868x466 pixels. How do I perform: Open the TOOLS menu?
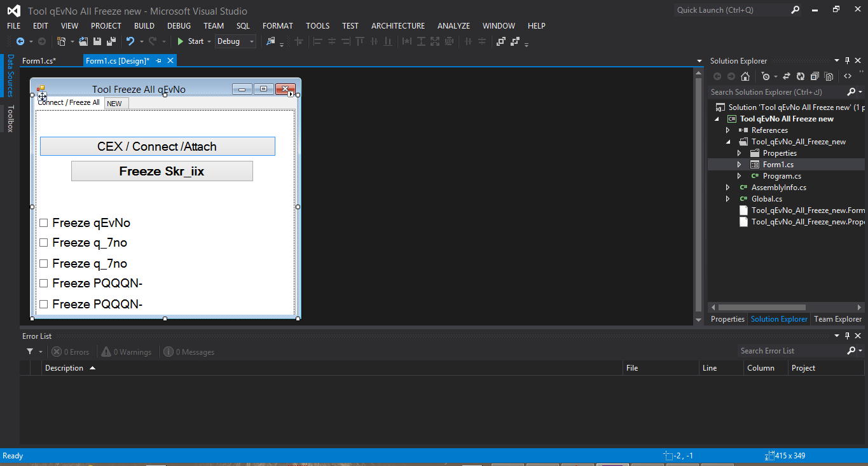(x=317, y=26)
